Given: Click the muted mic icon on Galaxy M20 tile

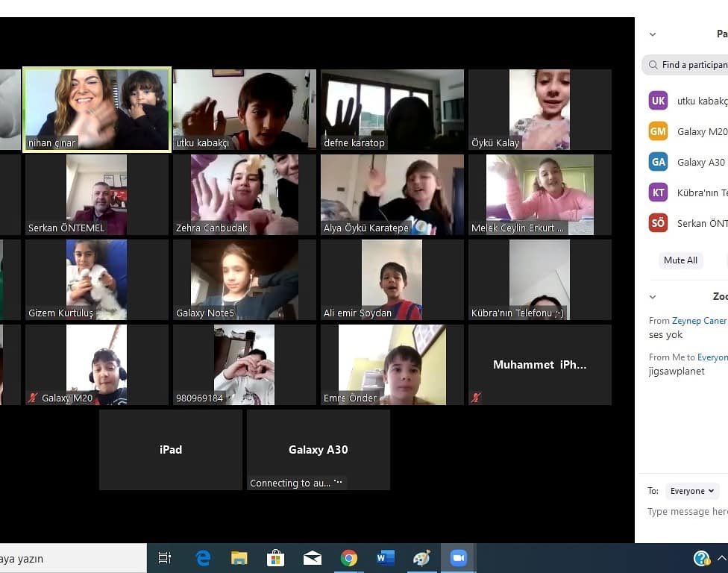Looking at the screenshot, I should point(33,398).
